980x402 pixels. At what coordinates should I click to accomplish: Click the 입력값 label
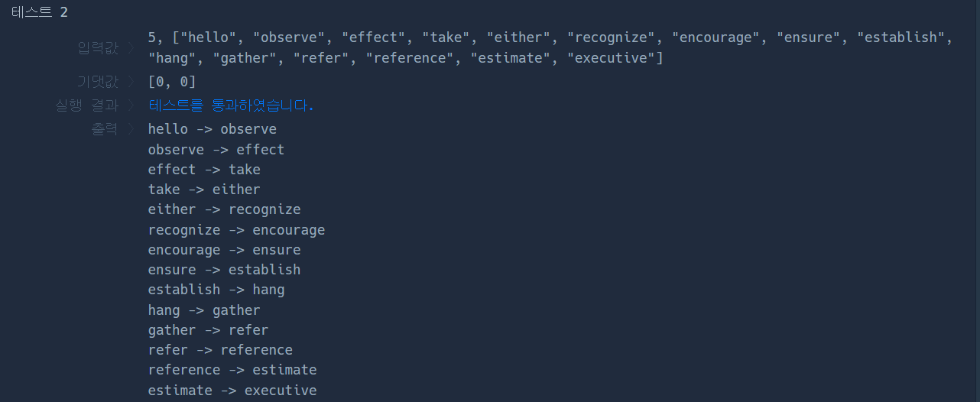pyautogui.click(x=98, y=49)
